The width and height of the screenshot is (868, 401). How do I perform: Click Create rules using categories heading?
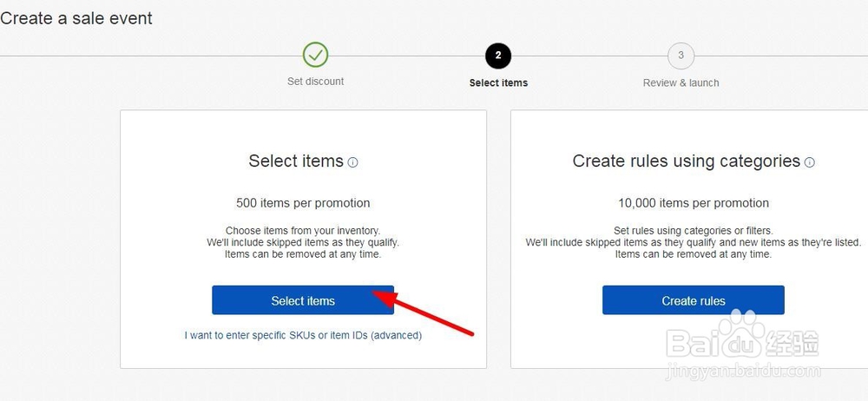686,161
